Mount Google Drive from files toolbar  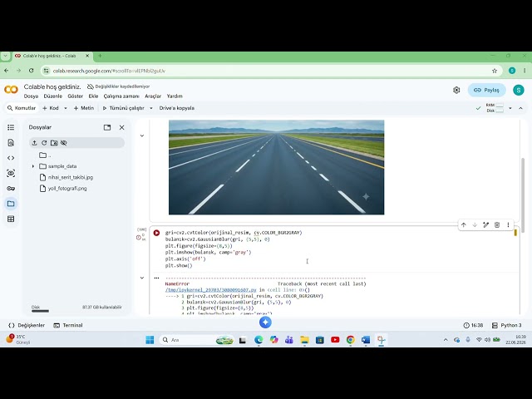click(54, 143)
